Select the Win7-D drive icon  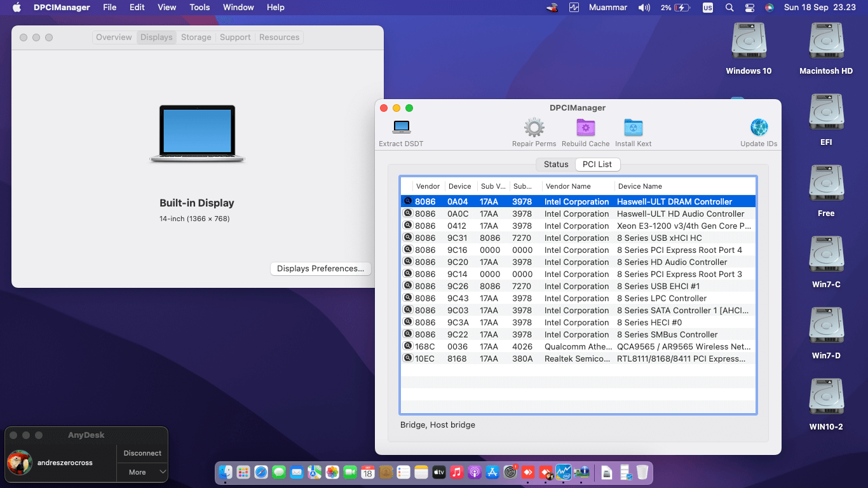(826, 327)
